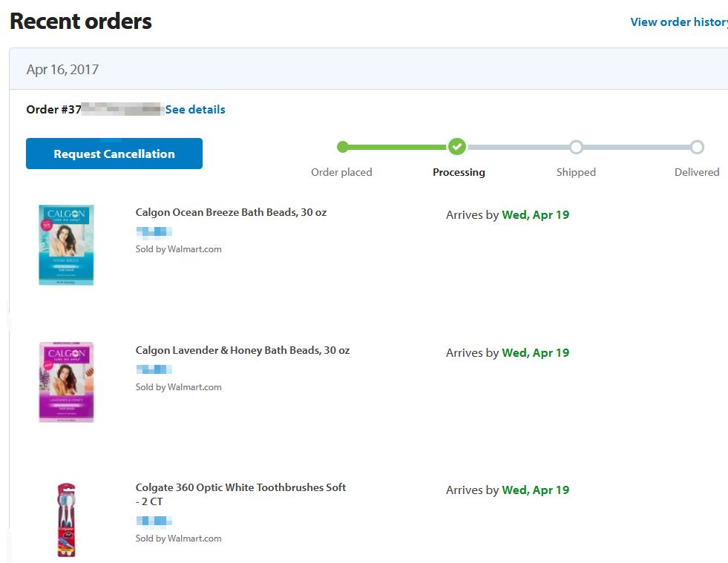
Task: Click the Processing step label
Action: coord(459,172)
